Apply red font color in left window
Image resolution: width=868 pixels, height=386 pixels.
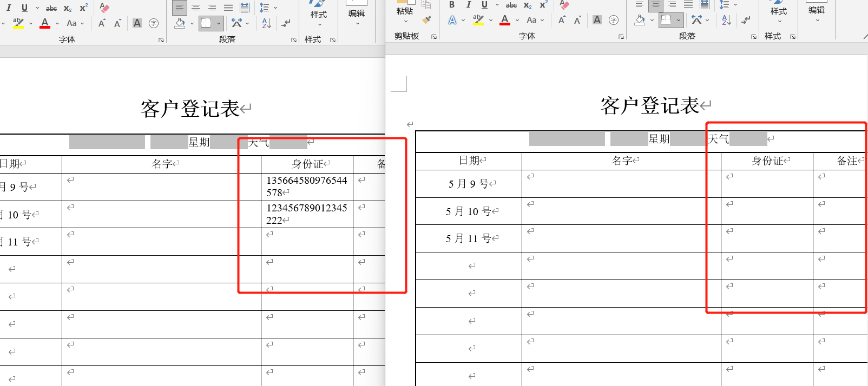(45, 23)
